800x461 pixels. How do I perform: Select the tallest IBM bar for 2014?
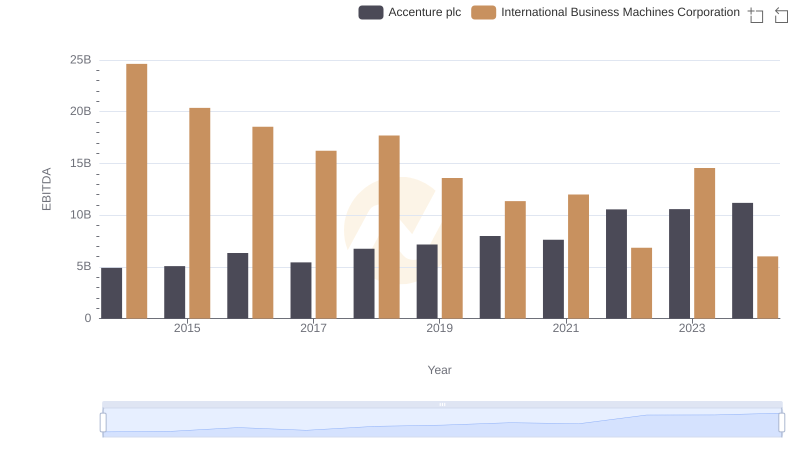pyautogui.click(x=137, y=191)
